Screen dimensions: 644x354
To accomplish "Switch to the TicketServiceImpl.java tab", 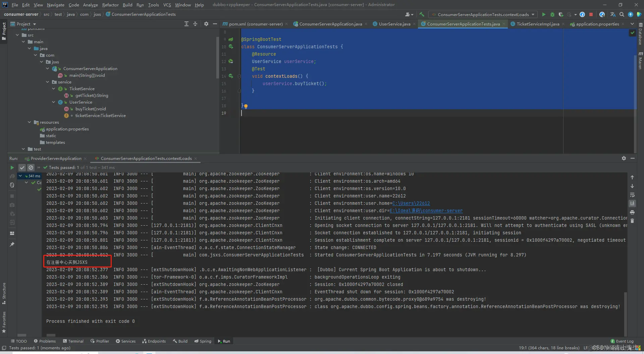I will (x=538, y=24).
